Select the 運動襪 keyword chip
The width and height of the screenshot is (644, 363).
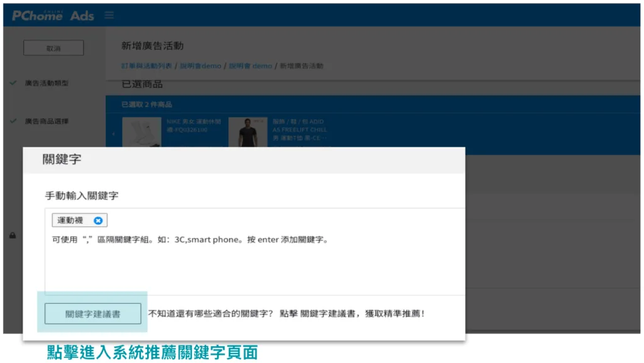[x=71, y=221]
